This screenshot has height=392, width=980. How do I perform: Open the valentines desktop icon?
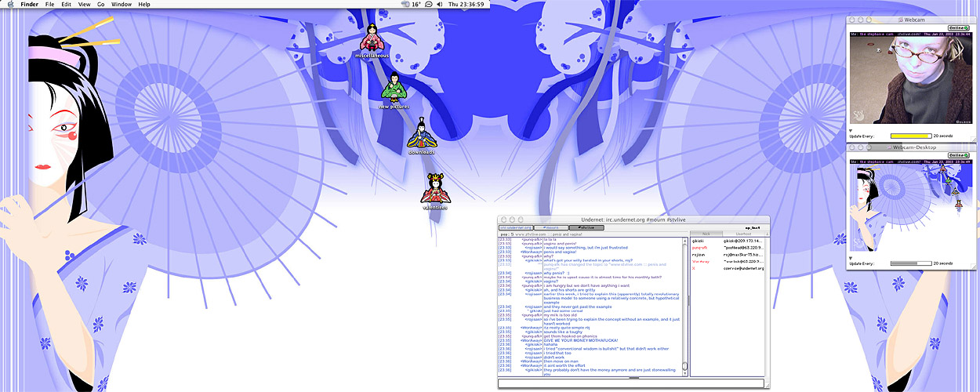pos(436,190)
